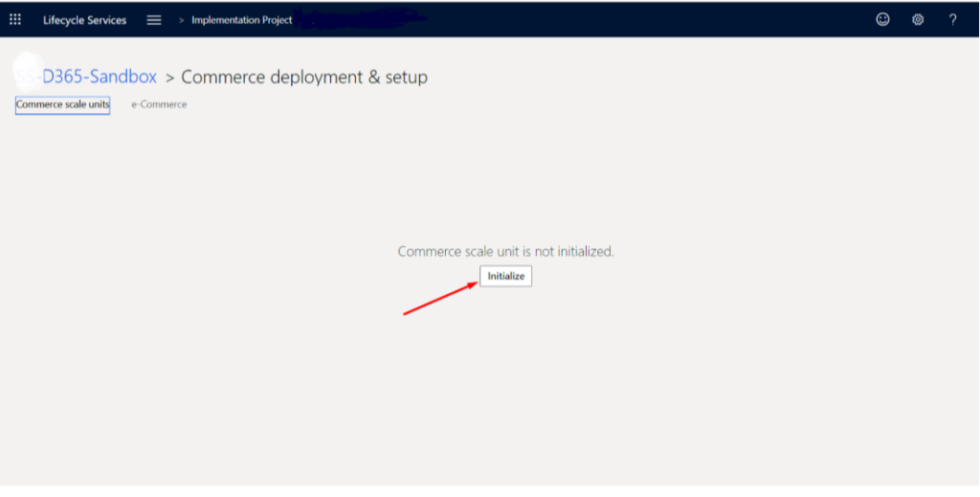Viewport: 980px width, 497px height.
Task: Click the Lifecycle Services title
Action: tap(84, 20)
